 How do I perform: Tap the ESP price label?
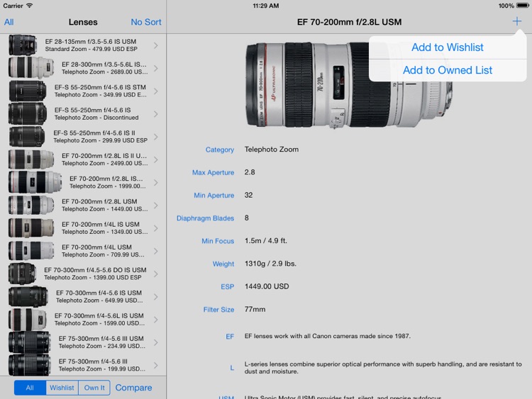[227, 287]
